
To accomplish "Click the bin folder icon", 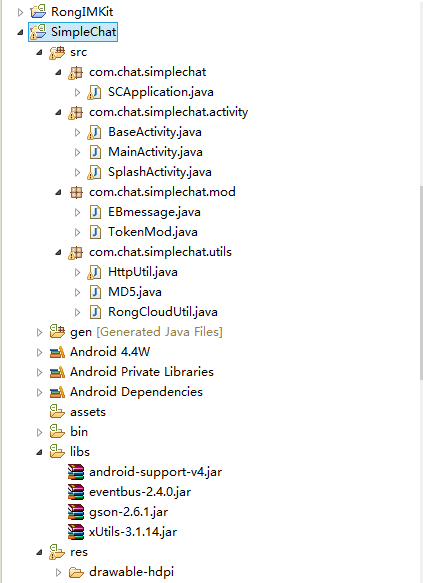I will [x=57, y=432].
